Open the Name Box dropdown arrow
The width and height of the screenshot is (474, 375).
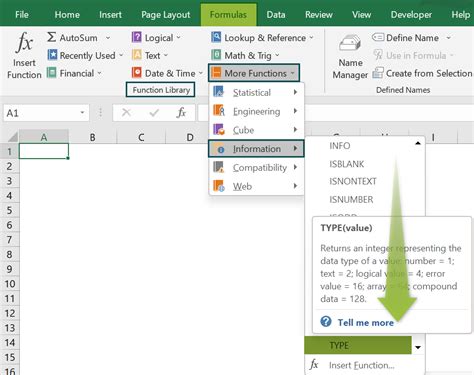click(x=82, y=113)
